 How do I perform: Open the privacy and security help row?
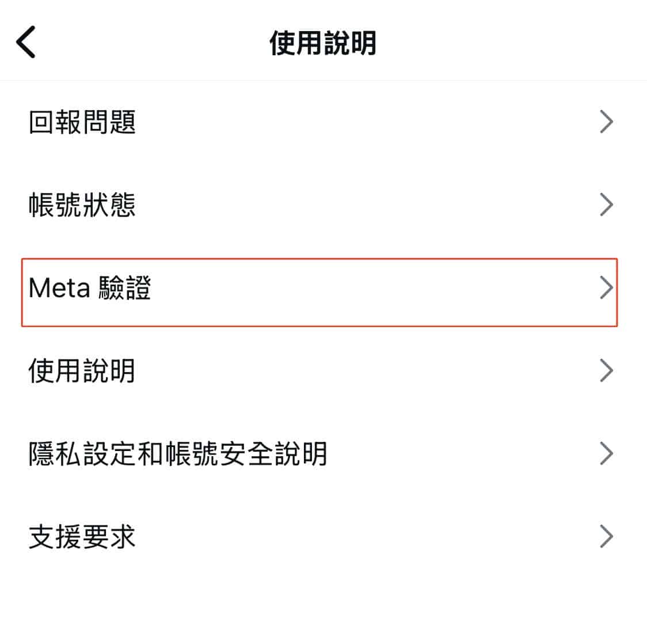pyautogui.click(x=323, y=453)
